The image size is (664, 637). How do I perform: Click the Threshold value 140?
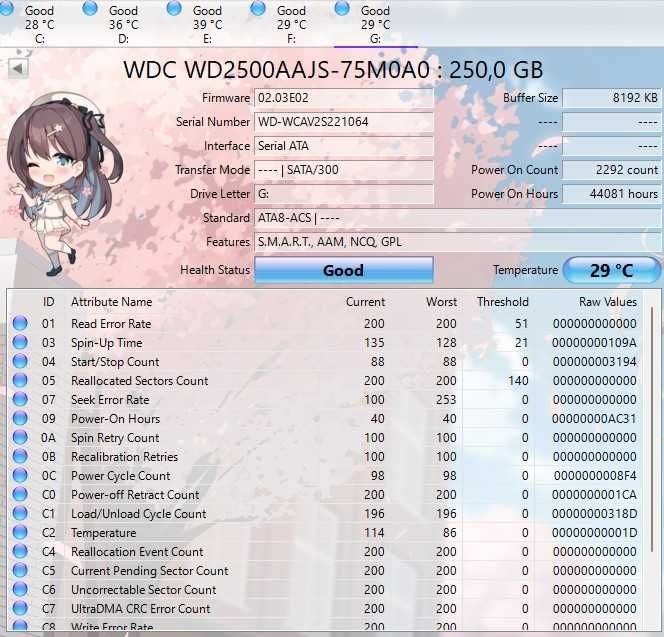tap(518, 380)
